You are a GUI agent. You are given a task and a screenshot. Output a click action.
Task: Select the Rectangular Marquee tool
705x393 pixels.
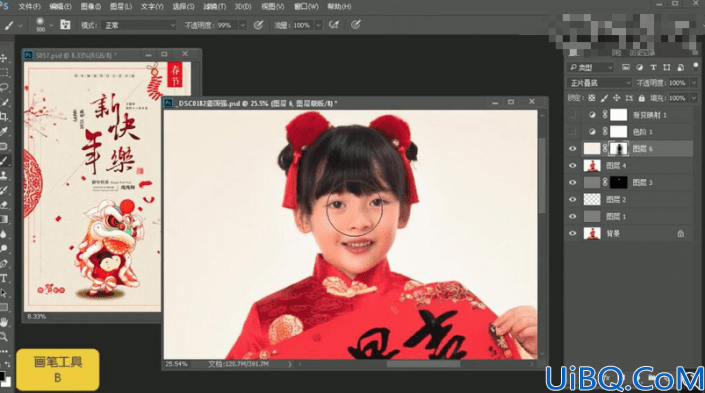click(4, 72)
